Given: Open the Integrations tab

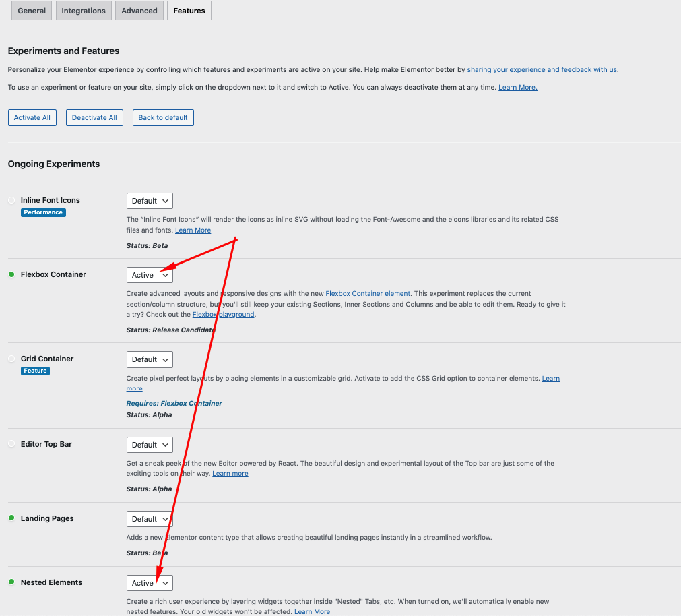Looking at the screenshot, I should click(x=84, y=11).
